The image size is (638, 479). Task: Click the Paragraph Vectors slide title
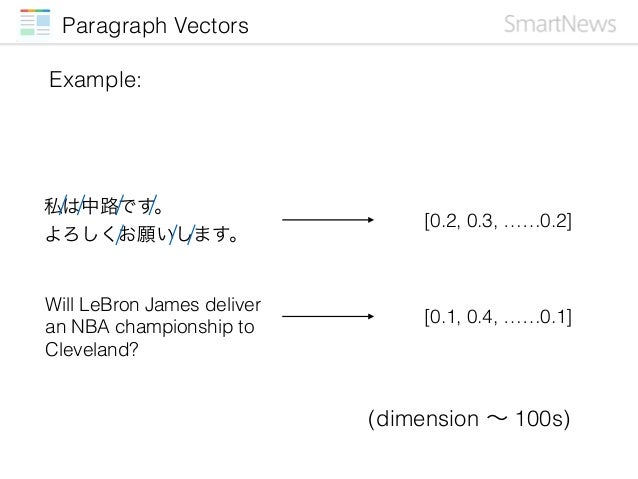(155, 26)
